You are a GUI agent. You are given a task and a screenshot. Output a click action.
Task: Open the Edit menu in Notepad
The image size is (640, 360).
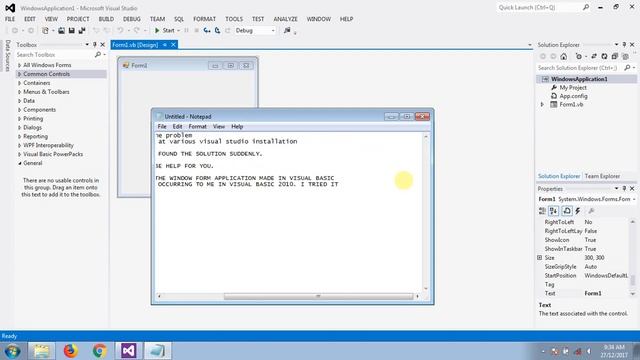[x=177, y=127]
